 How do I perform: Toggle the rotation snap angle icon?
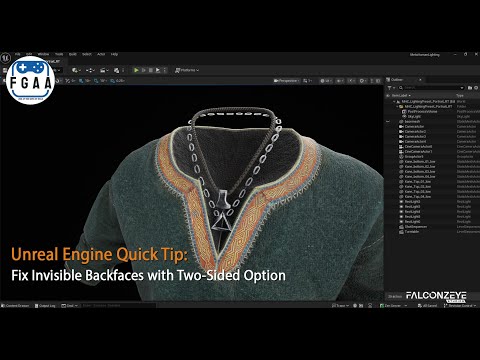click(96, 81)
